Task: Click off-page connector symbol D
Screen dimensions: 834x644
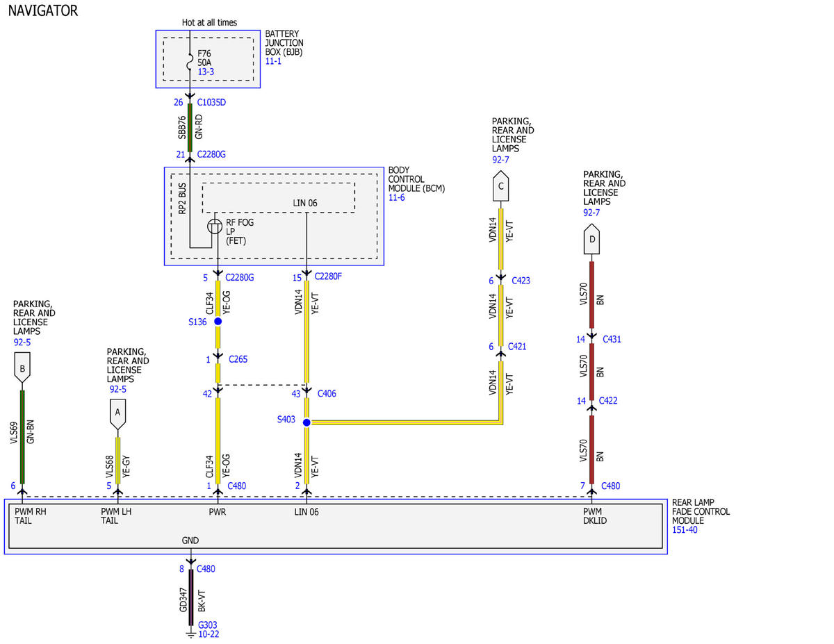Action: click(591, 239)
